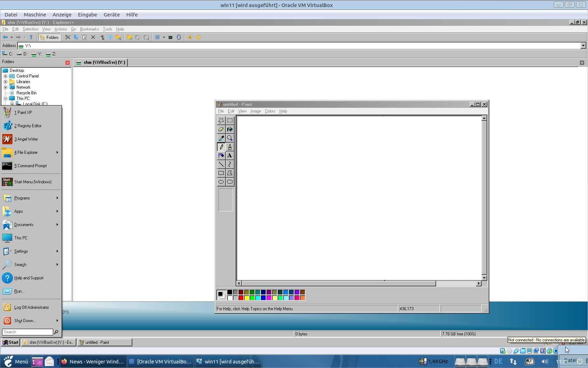This screenshot has width=588, height=368.
Task: Pick the red color swatch
Action: click(x=241, y=298)
